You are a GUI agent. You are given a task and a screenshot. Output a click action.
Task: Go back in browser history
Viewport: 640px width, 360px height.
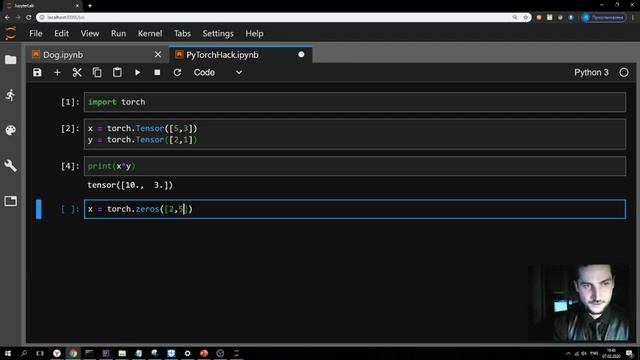[x=7, y=17]
